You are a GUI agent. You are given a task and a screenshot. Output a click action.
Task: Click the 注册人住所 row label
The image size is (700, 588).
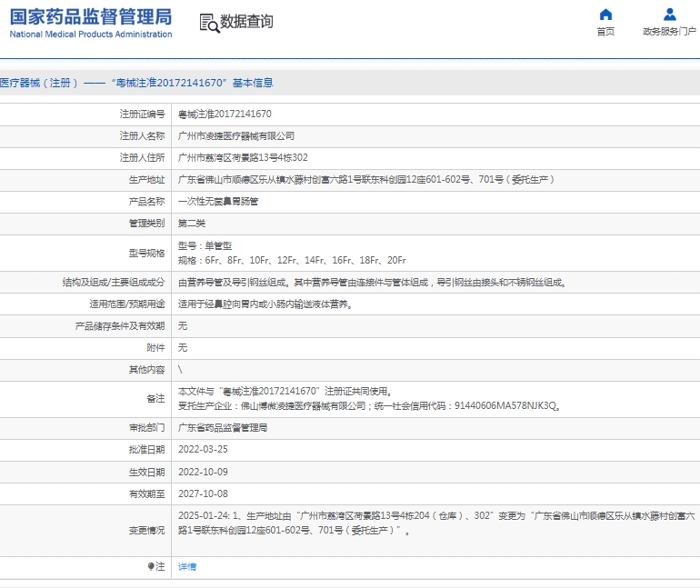[x=143, y=157]
